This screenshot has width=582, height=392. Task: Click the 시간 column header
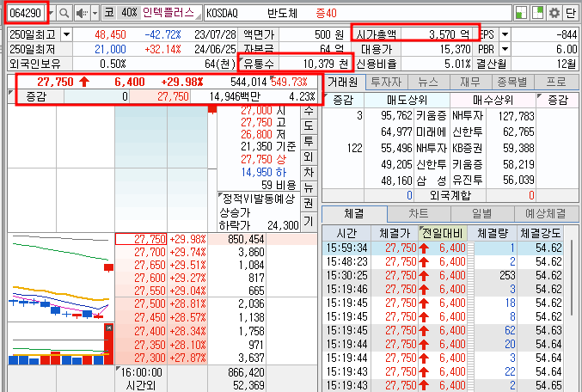(x=346, y=234)
